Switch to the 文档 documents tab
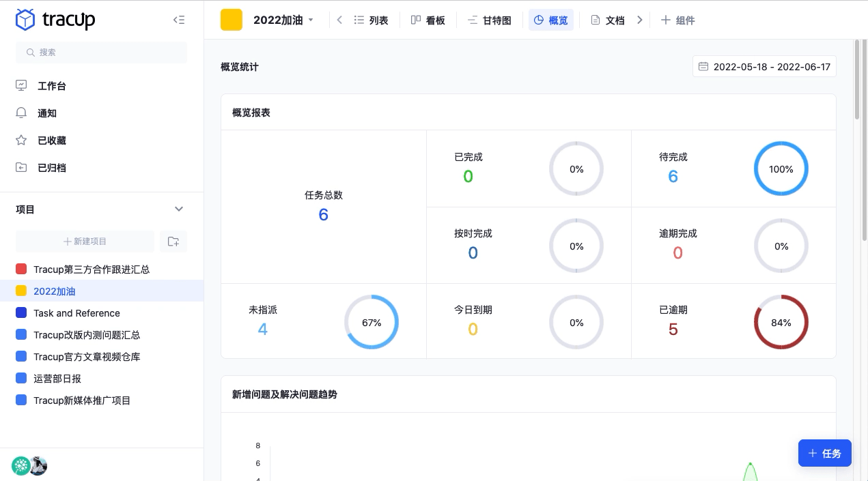The image size is (868, 481). tap(608, 20)
